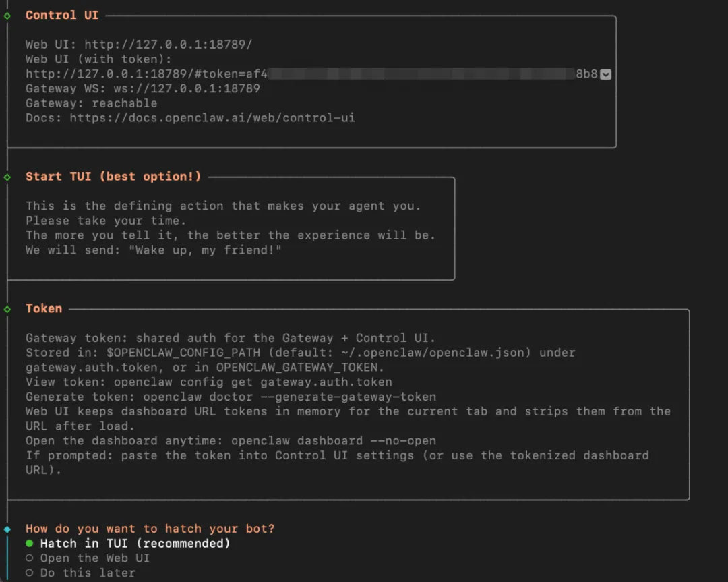This screenshot has height=582, width=728.
Task: Click the cyan diamond beside the hatch question
Action: [x=7, y=529]
